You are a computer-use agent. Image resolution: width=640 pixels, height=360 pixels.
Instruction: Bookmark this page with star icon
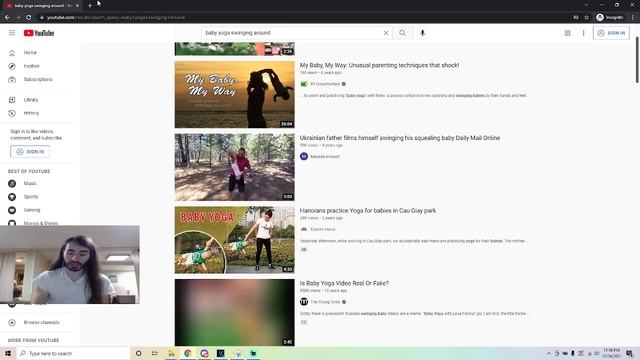click(587, 18)
